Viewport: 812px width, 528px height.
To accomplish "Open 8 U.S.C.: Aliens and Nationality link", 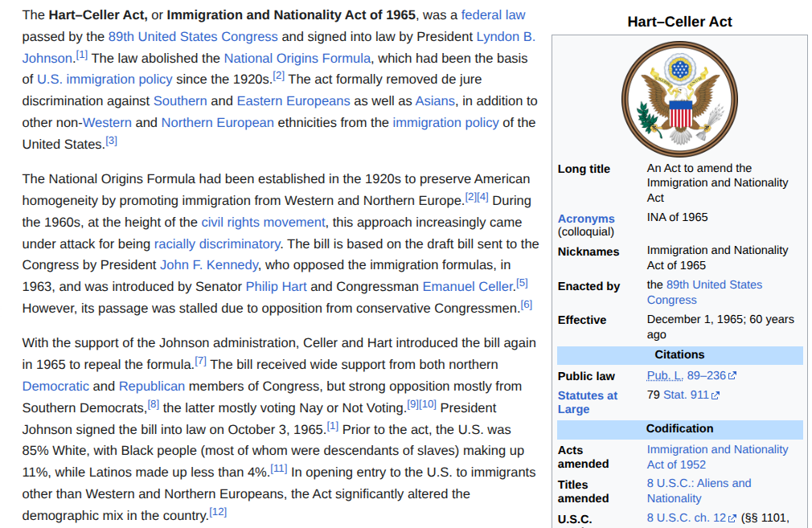I will pos(699,491).
